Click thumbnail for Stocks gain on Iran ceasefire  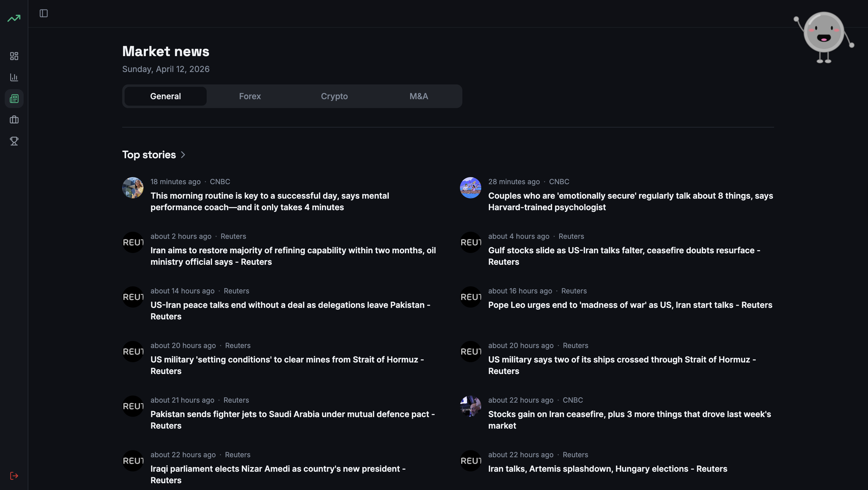(x=470, y=406)
